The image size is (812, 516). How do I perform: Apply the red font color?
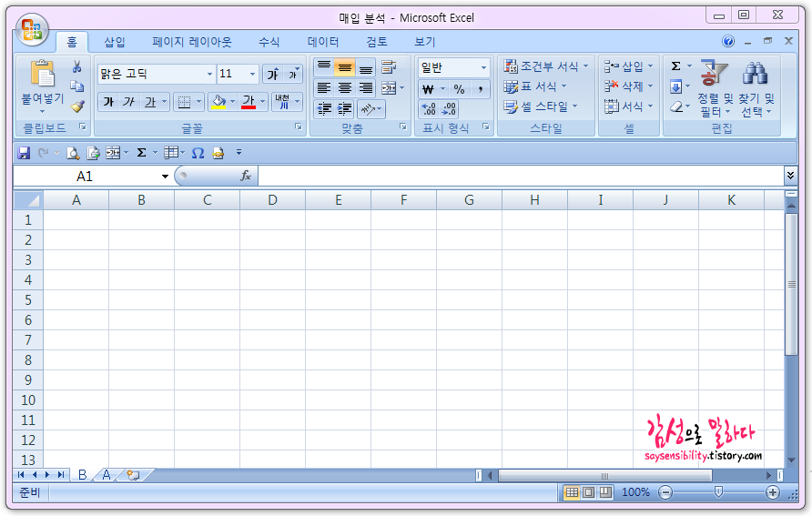(x=249, y=102)
